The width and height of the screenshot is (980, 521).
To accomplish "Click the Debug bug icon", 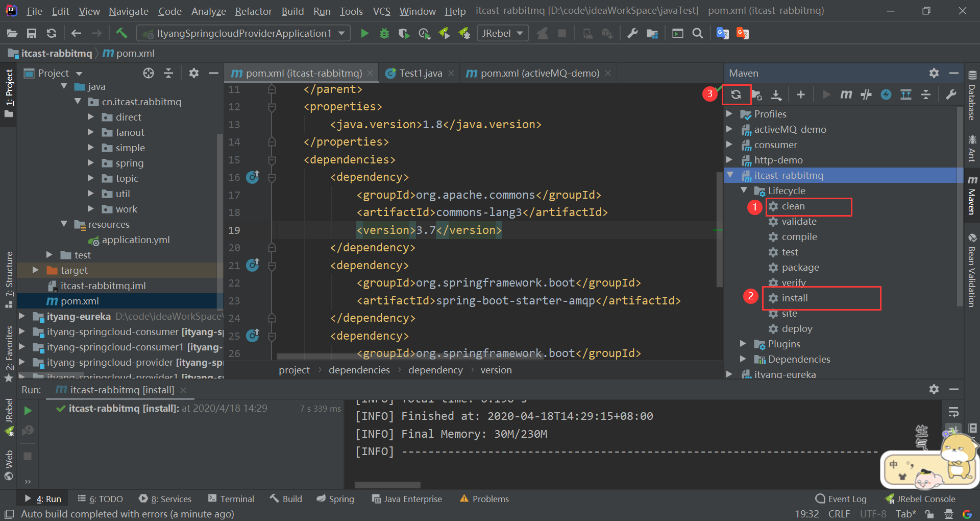I will coord(384,34).
